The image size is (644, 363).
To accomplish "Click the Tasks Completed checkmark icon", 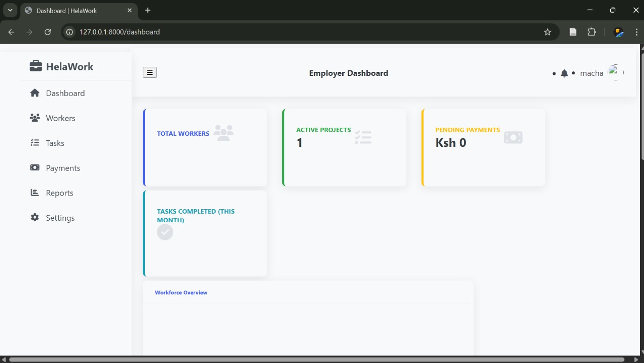I will pos(165,232).
